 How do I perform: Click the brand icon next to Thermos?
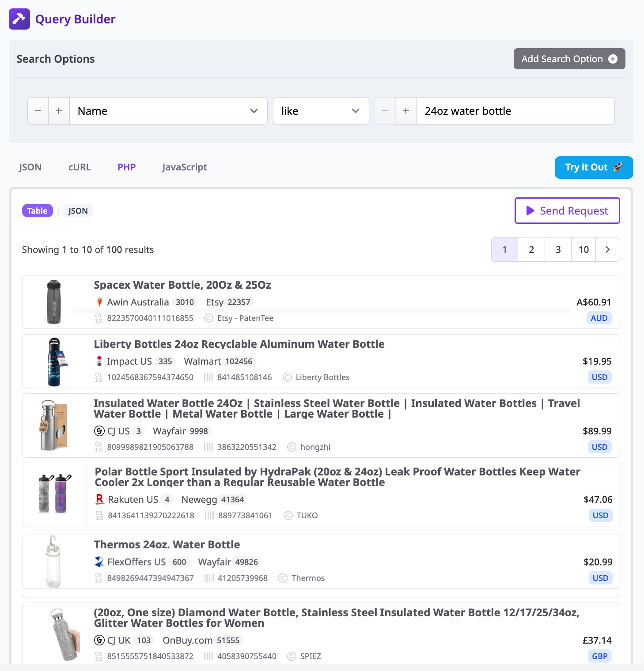click(x=283, y=578)
